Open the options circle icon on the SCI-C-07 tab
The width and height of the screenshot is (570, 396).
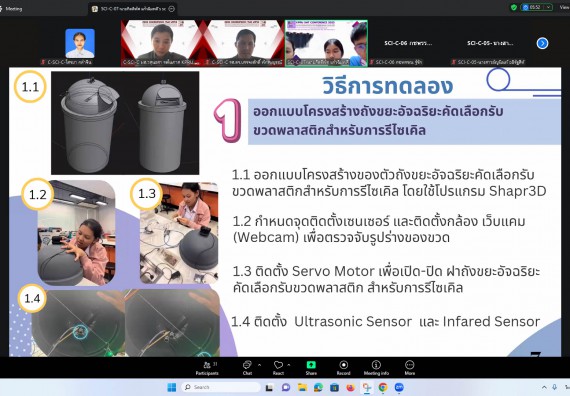(172, 9)
